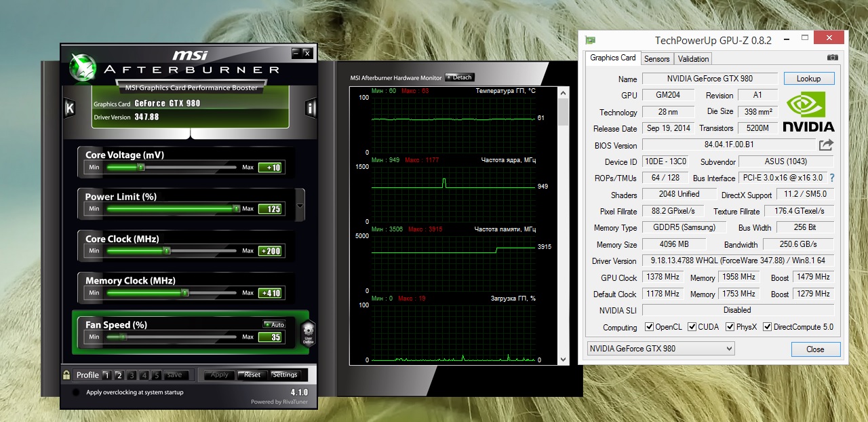Toggle the profile lock padlock icon
868x422 pixels.
pos(66,375)
